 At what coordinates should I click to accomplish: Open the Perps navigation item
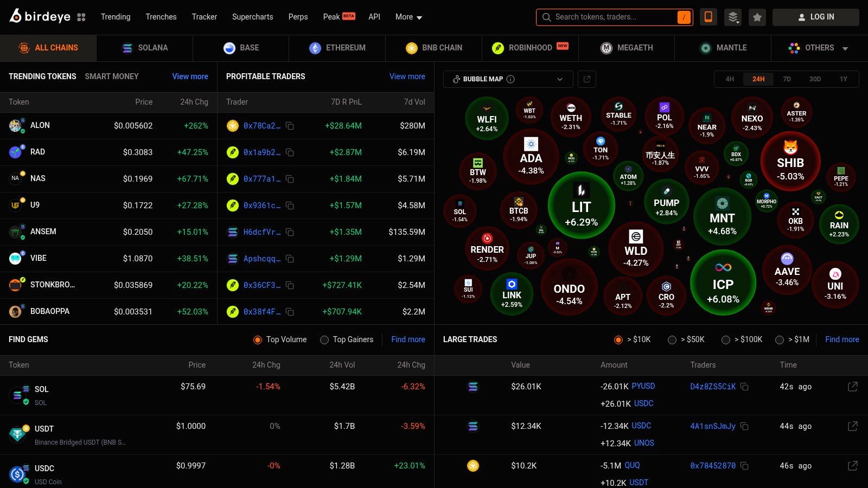pos(298,17)
